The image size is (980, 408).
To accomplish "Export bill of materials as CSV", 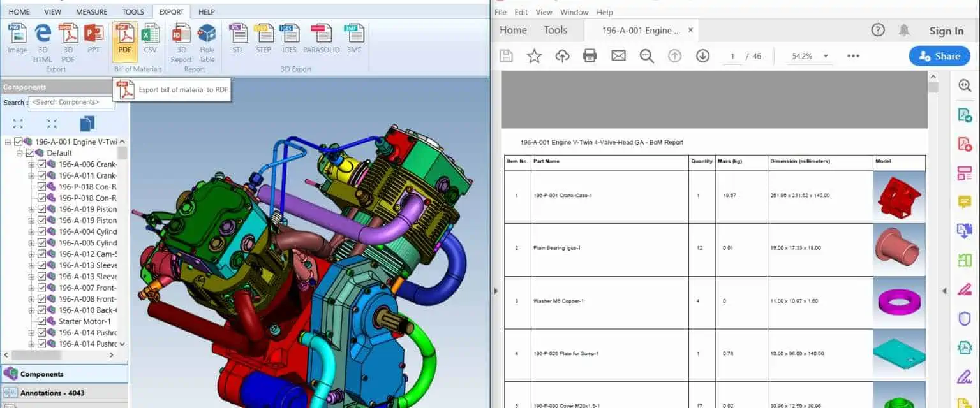I will tap(150, 38).
